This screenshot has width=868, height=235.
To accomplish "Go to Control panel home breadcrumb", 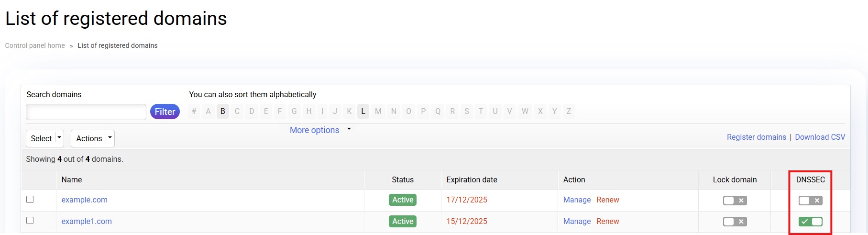I will click(35, 45).
